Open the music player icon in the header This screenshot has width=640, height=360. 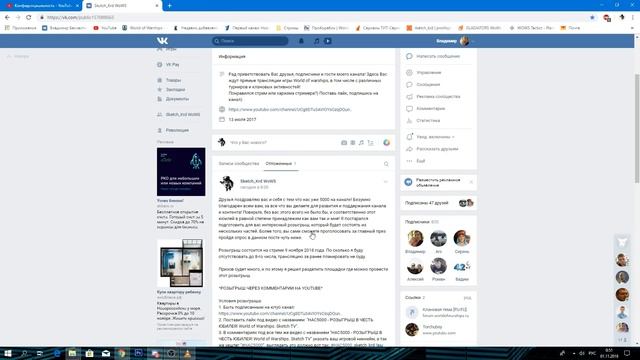tap(316, 41)
